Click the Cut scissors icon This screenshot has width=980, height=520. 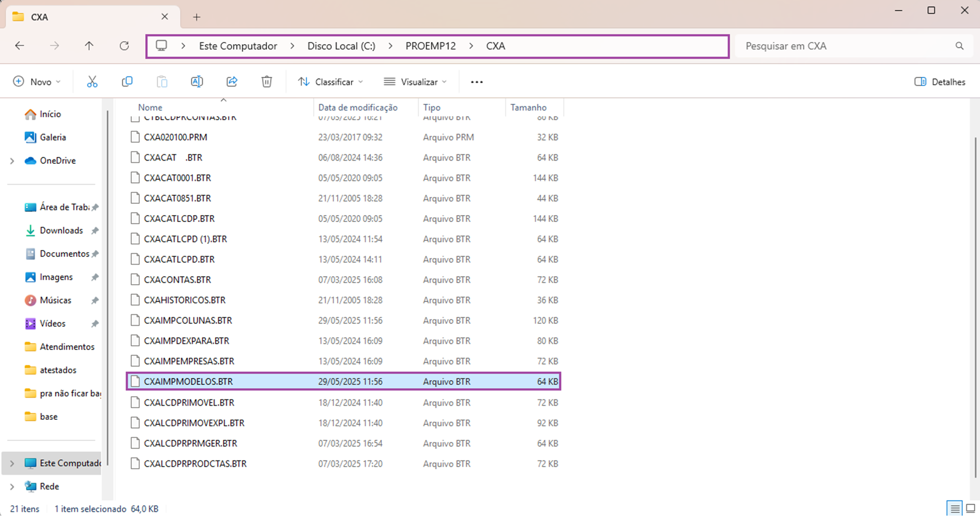[x=92, y=82]
